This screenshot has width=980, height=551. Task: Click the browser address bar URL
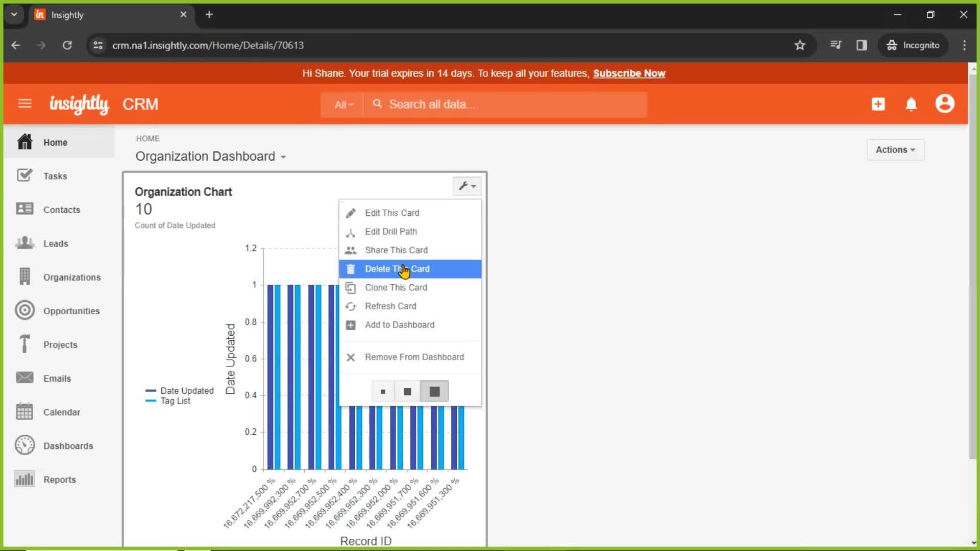208,45
